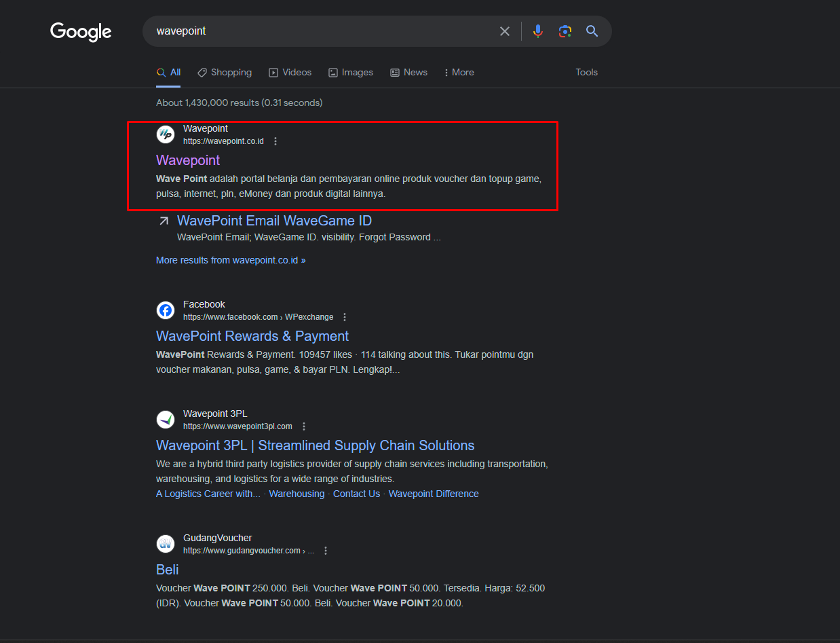Click the facebook.com › WPexchange URL text

[x=259, y=317]
